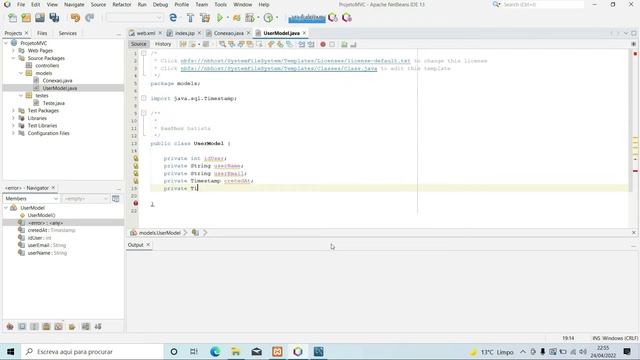Click the Search input field at top right
This screenshot has width=640, height=360.
coord(543,4)
